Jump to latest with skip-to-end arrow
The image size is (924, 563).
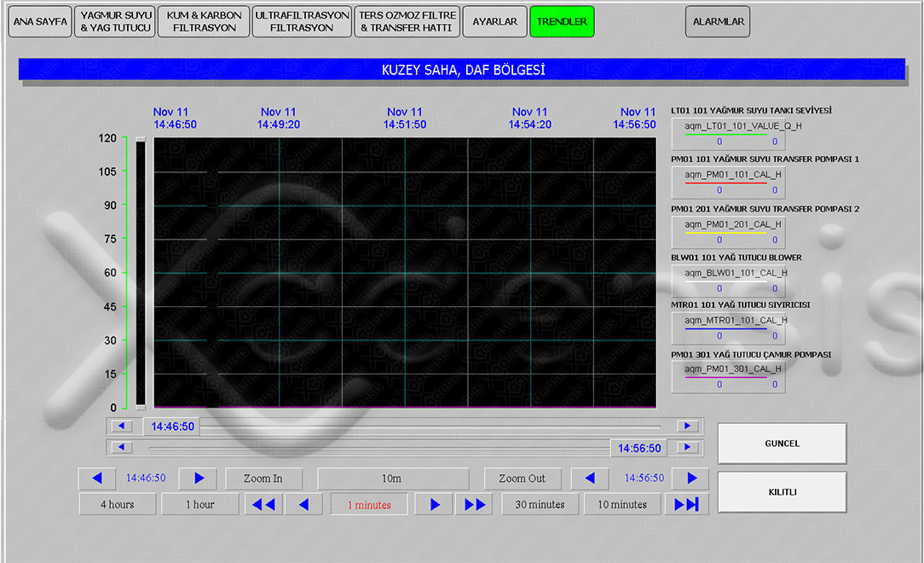686,504
